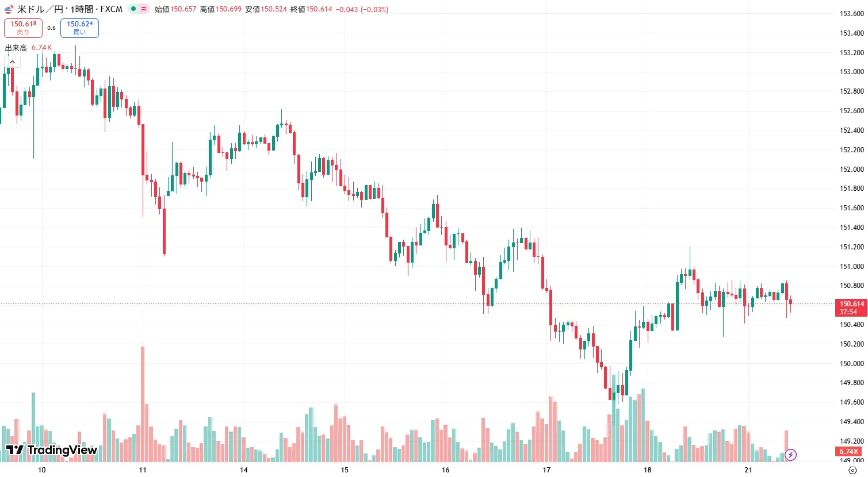Viewport: 868px width, 477px height.
Task: Click the purple lightning bolt trading icon
Action: point(791,455)
